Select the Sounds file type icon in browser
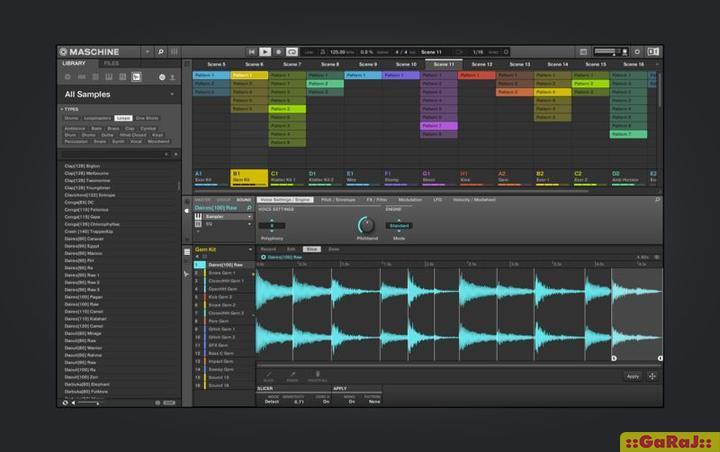The width and height of the screenshot is (720, 452). [x=95, y=77]
